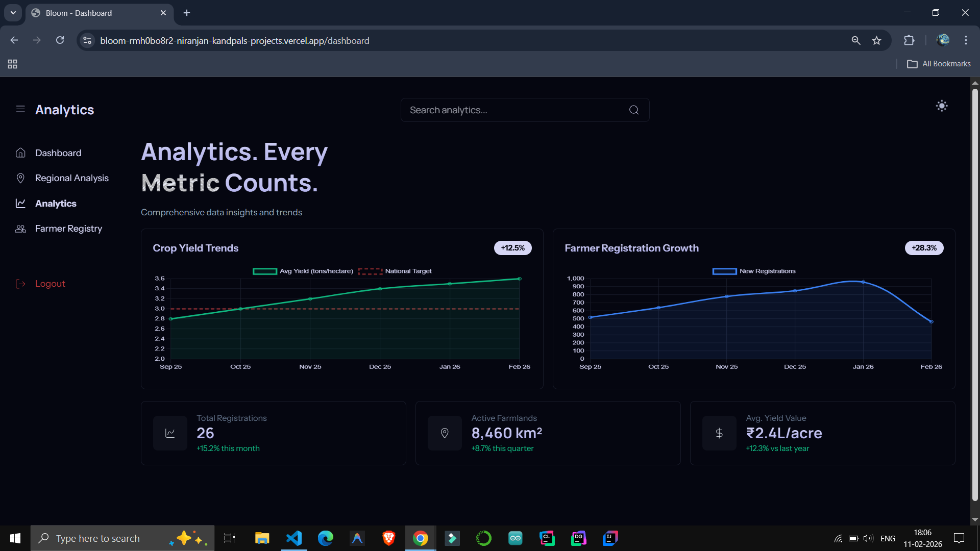
Task: Click the Active Farmlands location pin icon
Action: (x=445, y=433)
